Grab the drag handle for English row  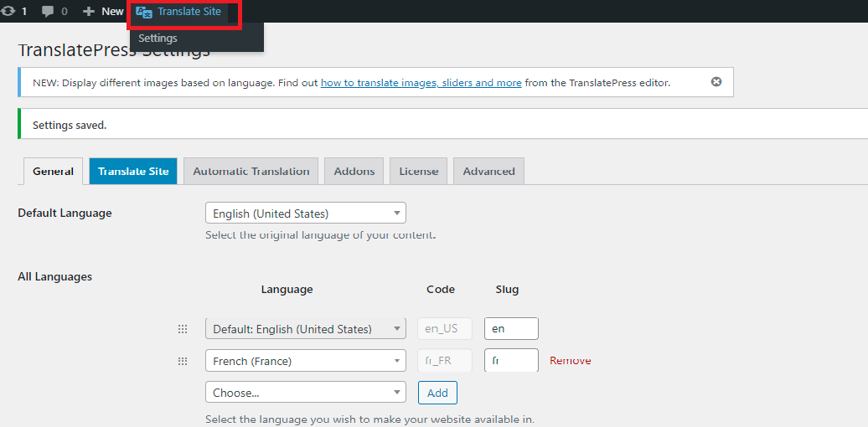click(x=183, y=329)
